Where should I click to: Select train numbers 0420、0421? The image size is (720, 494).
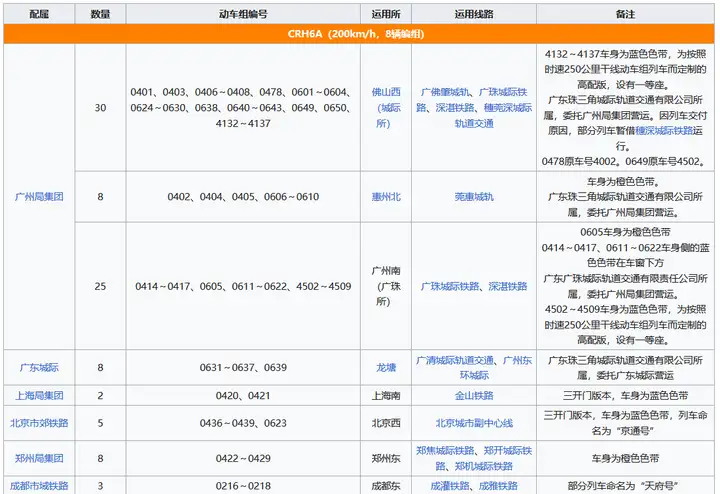pos(243,395)
